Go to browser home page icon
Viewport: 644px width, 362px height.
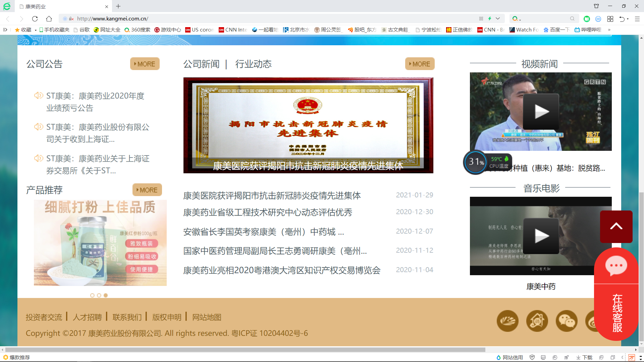pyautogui.click(x=49, y=19)
